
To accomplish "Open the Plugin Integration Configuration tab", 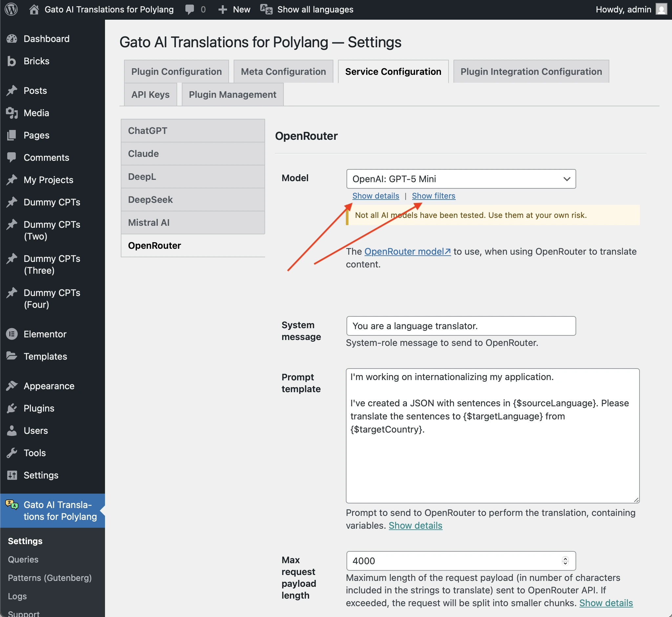I will 531,71.
